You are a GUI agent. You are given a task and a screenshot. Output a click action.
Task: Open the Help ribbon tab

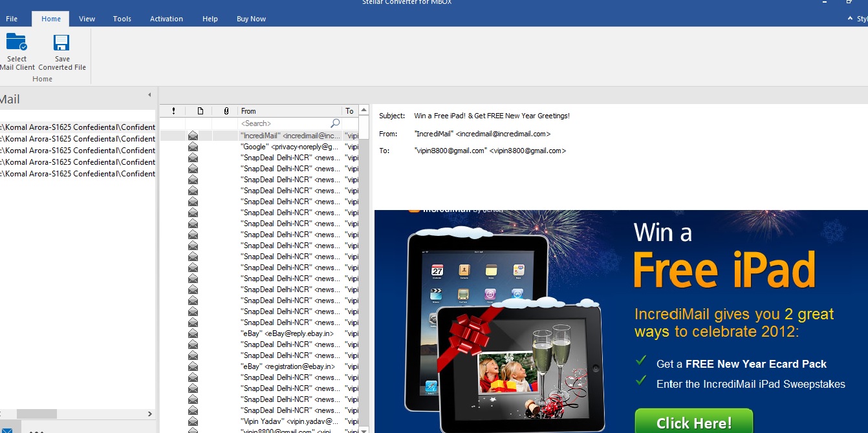(x=210, y=19)
